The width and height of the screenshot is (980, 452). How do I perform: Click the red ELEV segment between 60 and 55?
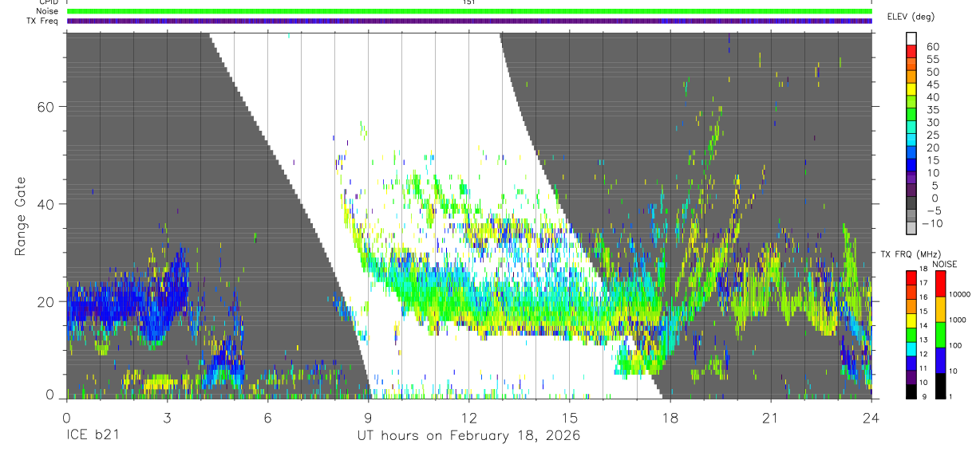point(911,51)
